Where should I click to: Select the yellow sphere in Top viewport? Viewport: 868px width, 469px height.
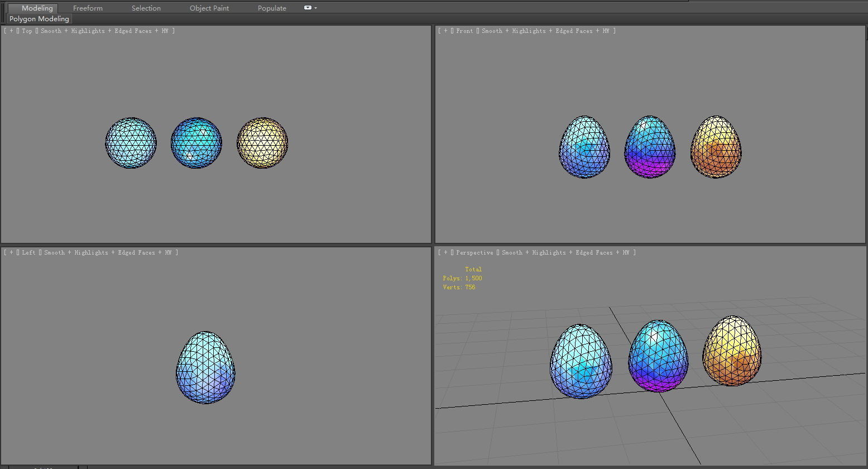(262, 143)
